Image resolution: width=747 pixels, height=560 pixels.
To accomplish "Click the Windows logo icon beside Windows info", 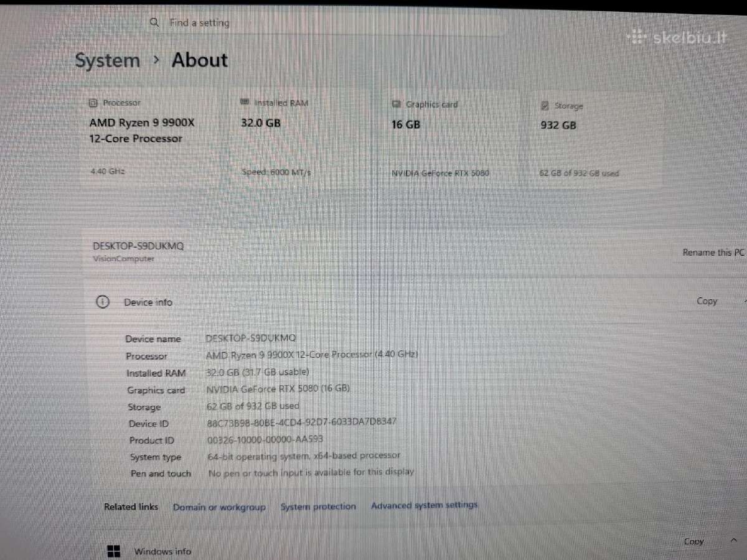I will pos(114,551).
